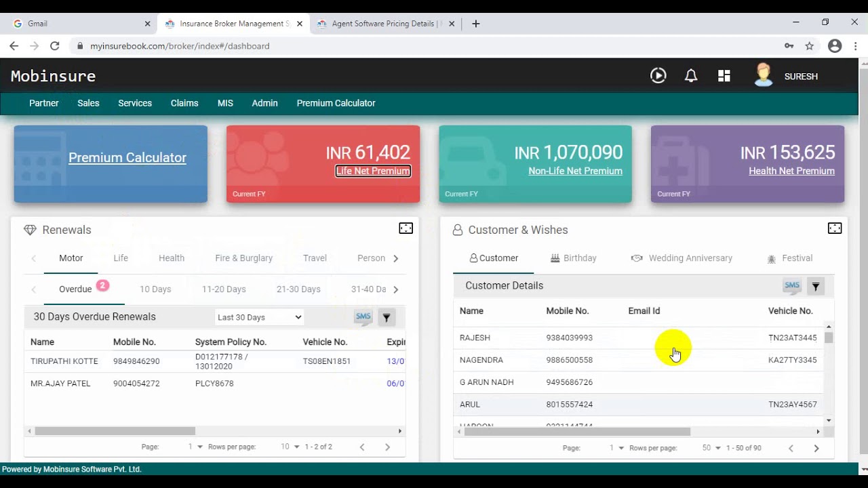Viewport: 868px width, 488px height.
Task: Send SMS from Overdue Renewals header
Action: (363, 317)
